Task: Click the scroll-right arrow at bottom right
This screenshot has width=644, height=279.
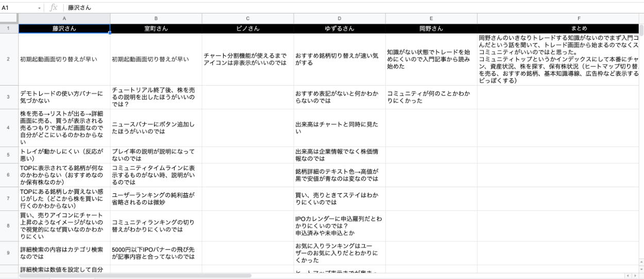Action: [x=635, y=276]
